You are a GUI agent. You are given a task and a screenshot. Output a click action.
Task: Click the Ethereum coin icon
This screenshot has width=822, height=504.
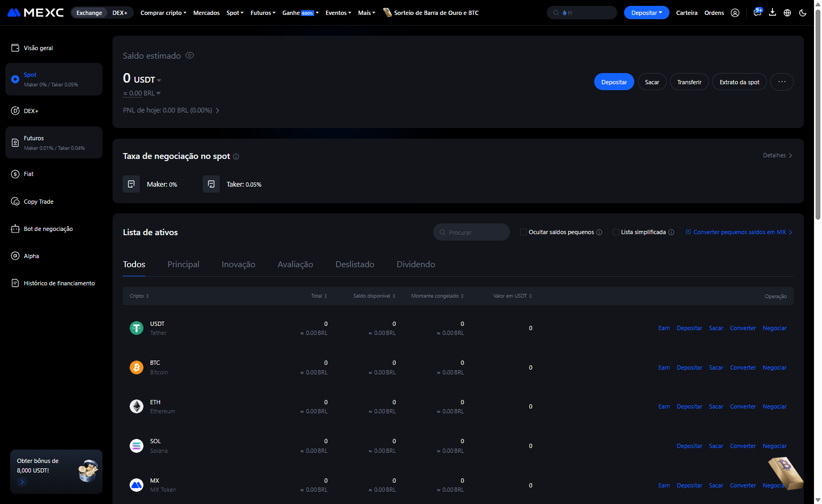pyautogui.click(x=137, y=406)
